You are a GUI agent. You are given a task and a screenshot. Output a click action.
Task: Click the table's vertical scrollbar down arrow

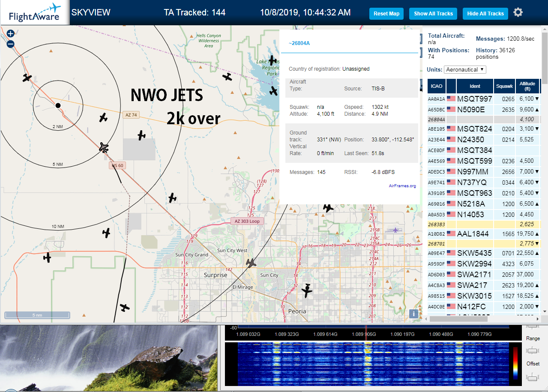pos(545,312)
